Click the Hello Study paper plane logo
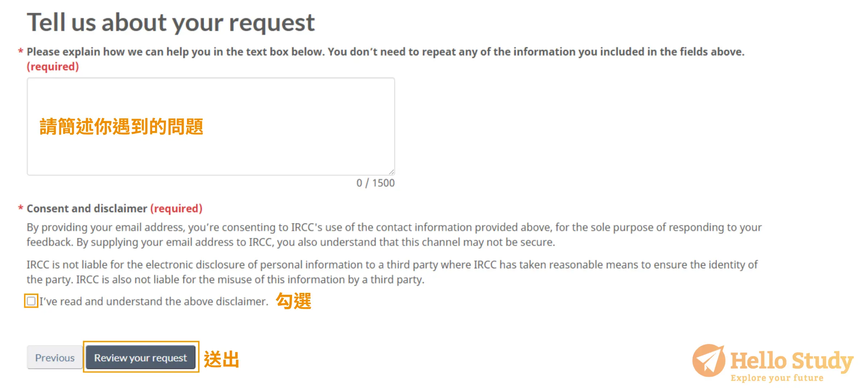Screen dimensions: 868x391 [709, 360]
